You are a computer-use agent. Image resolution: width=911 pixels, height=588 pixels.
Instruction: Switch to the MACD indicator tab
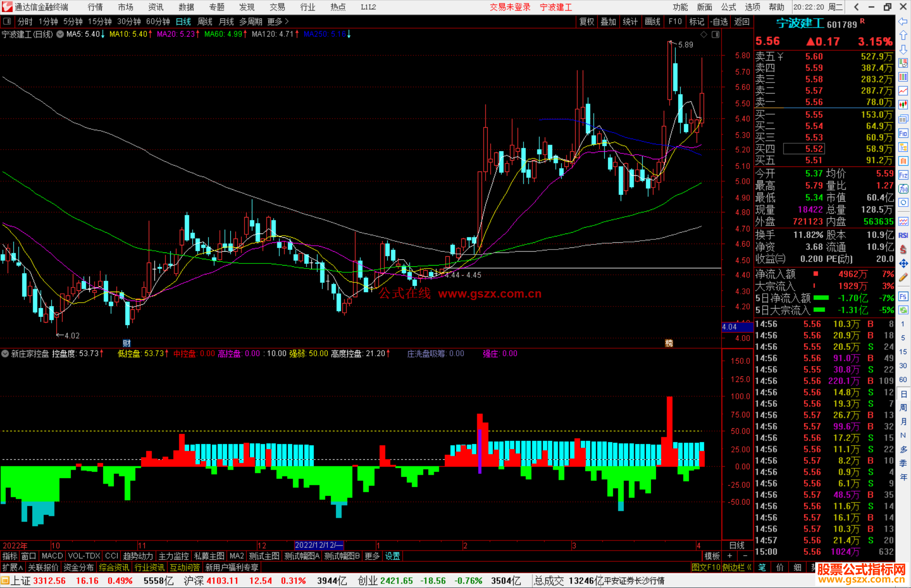pyautogui.click(x=52, y=556)
